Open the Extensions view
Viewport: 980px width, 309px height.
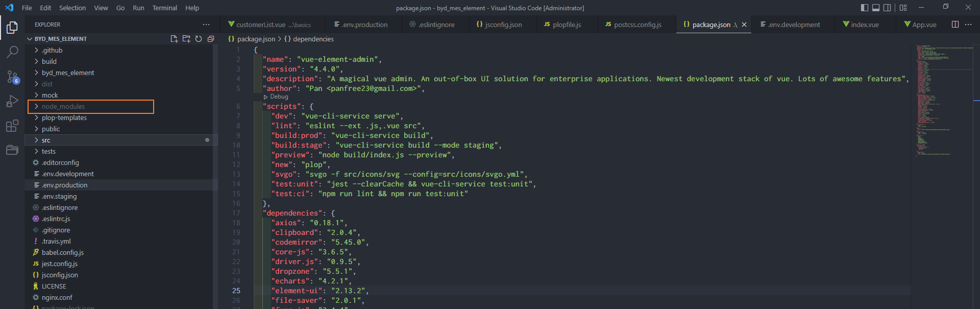click(x=12, y=126)
